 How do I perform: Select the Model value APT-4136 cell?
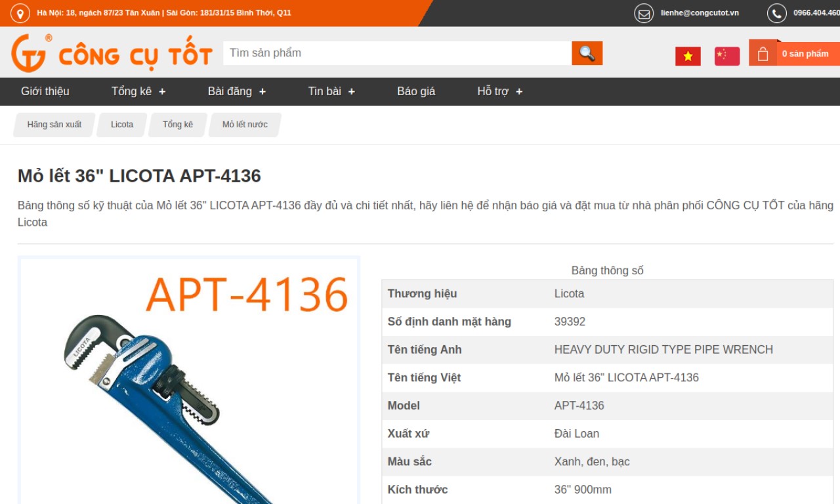pyautogui.click(x=692, y=406)
